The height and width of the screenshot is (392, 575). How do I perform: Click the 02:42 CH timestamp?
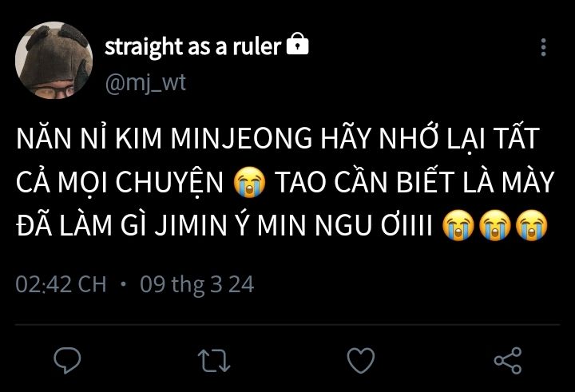(61, 284)
